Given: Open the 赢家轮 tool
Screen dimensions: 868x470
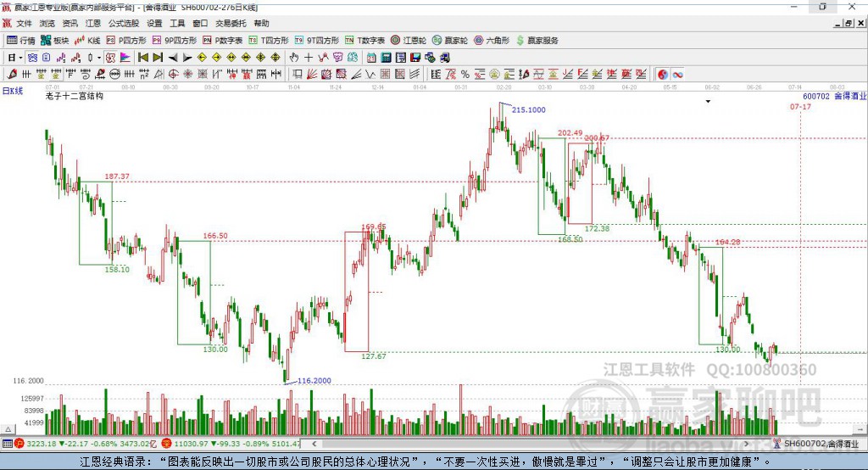Looking at the screenshot, I should [450, 41].
